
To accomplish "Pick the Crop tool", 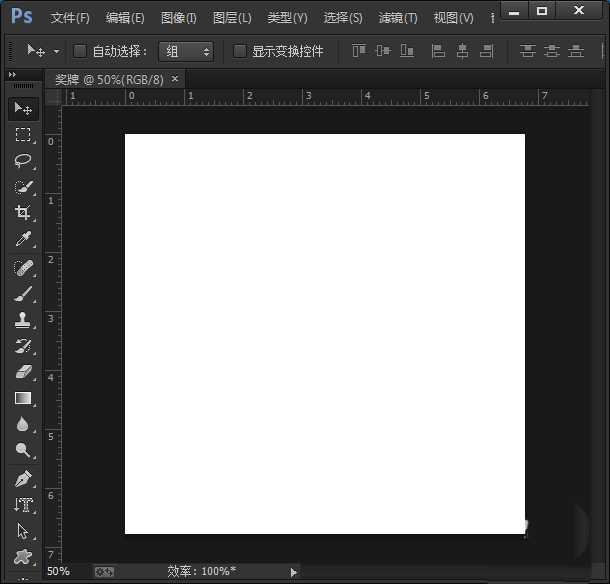I will (x=23, y=213).
